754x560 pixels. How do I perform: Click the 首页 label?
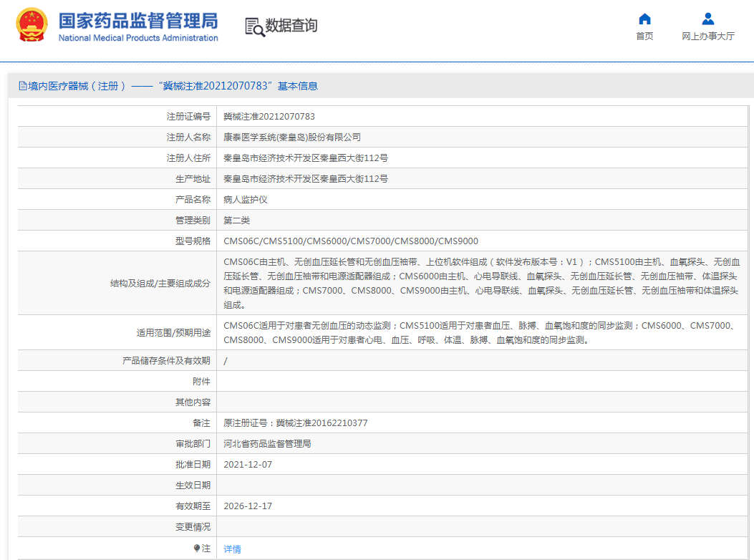click(644, 36)
